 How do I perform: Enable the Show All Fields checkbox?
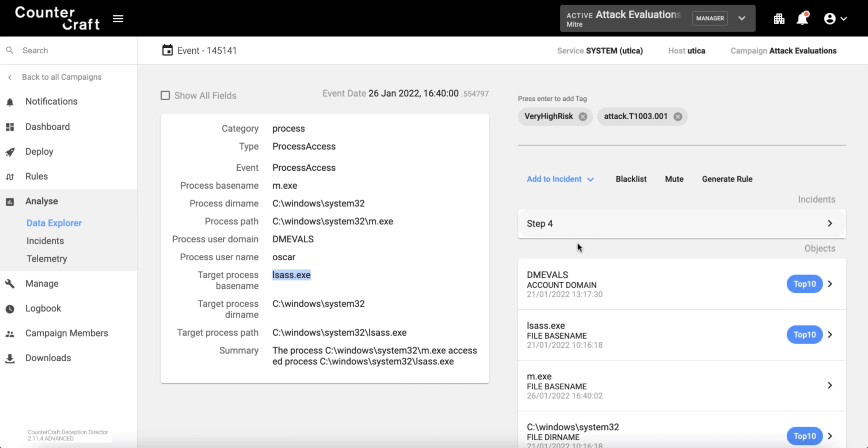165,95
